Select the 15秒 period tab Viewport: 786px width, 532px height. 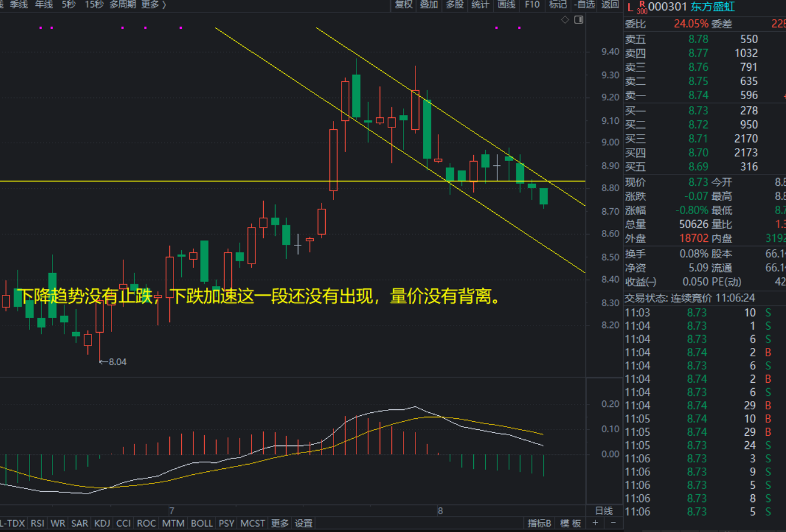click(94, 5)
